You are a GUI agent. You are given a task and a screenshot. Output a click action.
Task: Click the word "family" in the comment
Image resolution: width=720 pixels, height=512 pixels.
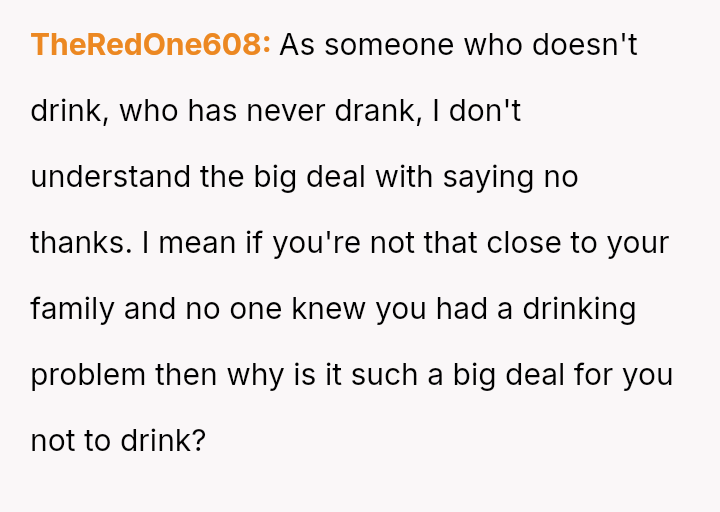click(x=72, y=309)
